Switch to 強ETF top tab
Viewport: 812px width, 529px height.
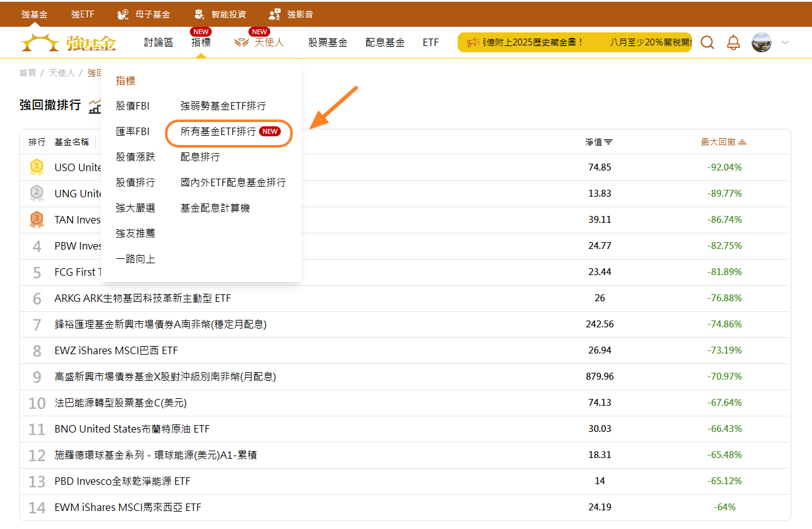tap(83, 14)
